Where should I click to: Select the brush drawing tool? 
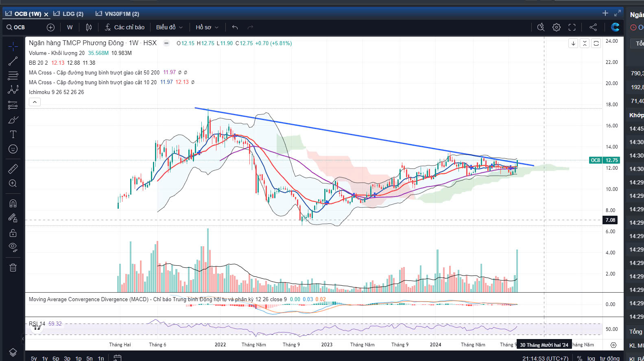(13, 120)
